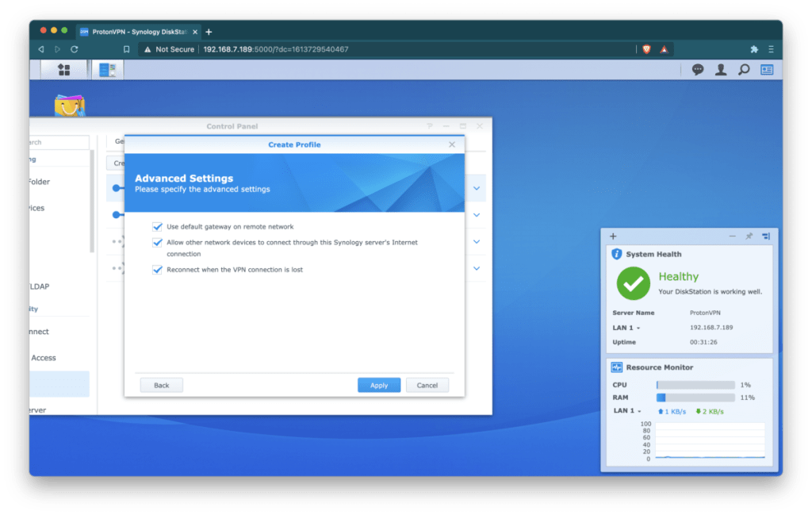Uncheck Use default gateway on remote network
This screenshot has height=515, width=812.
[157, 226]
